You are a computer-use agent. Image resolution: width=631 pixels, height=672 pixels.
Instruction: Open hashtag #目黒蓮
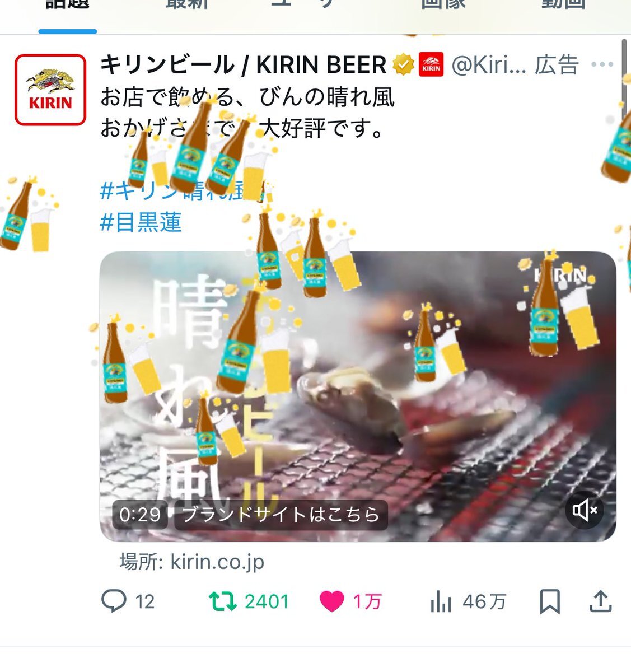141,222
